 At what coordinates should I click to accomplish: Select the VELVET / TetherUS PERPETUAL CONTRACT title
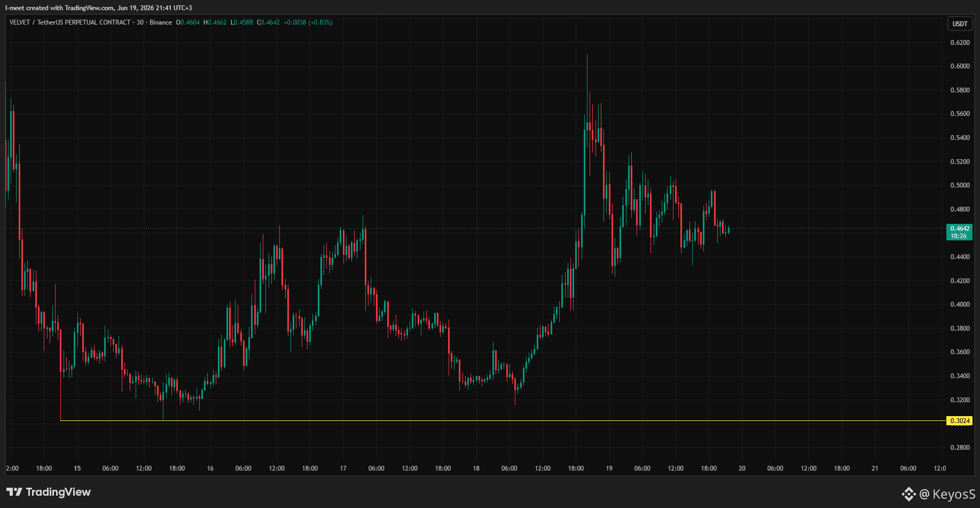point(70,22)
